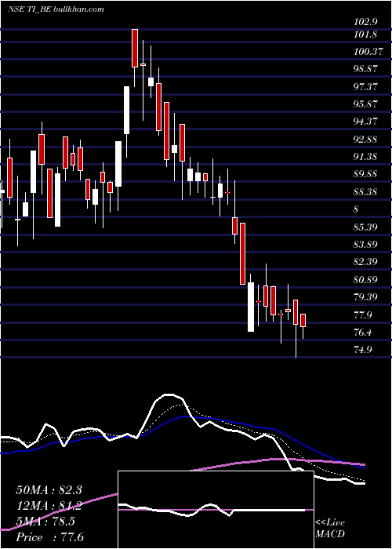This screenshot has width=392, height=549.
Task: Click the highest red candle reaching 102.9
Action: click(135, 48)
